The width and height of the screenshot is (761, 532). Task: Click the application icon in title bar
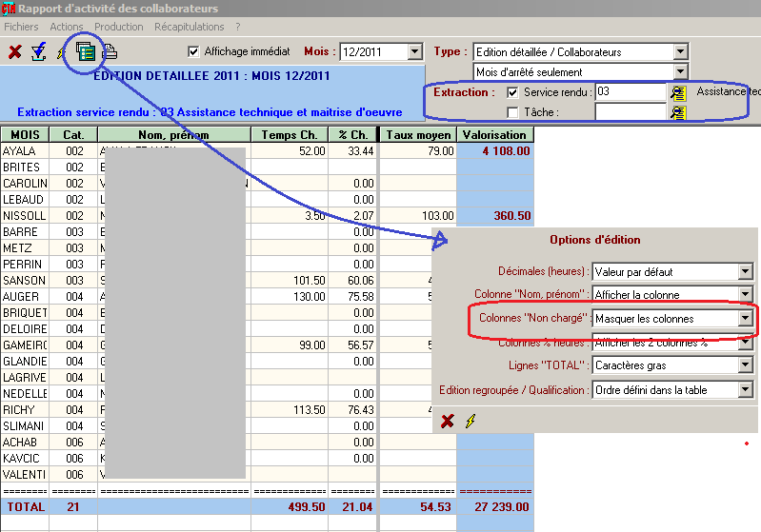tap(9, 9)
